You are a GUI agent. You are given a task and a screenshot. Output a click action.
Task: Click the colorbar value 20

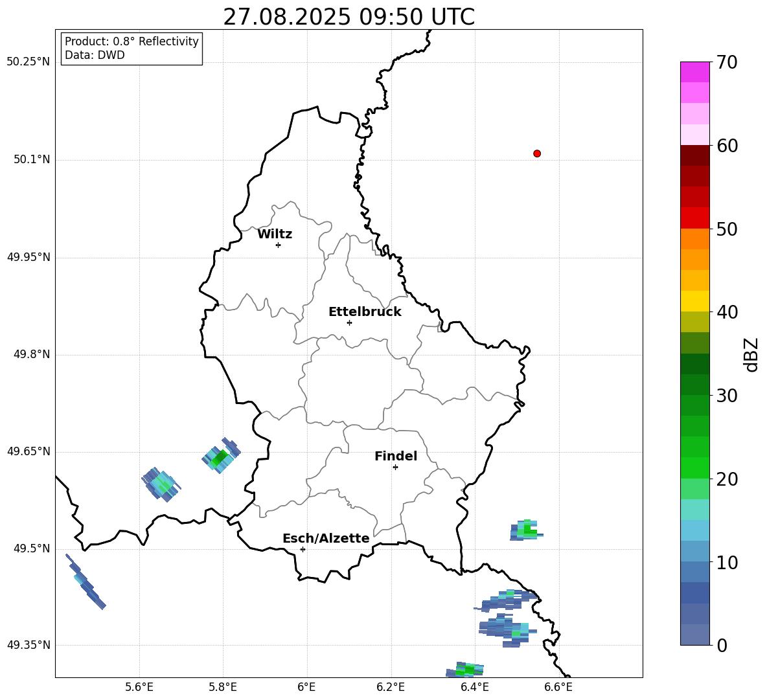click(727, 479)
